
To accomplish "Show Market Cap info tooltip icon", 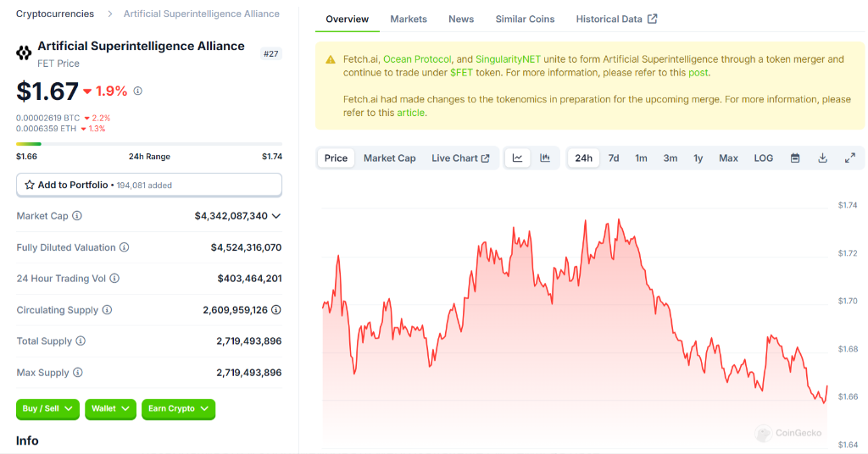I will point(77,216).
